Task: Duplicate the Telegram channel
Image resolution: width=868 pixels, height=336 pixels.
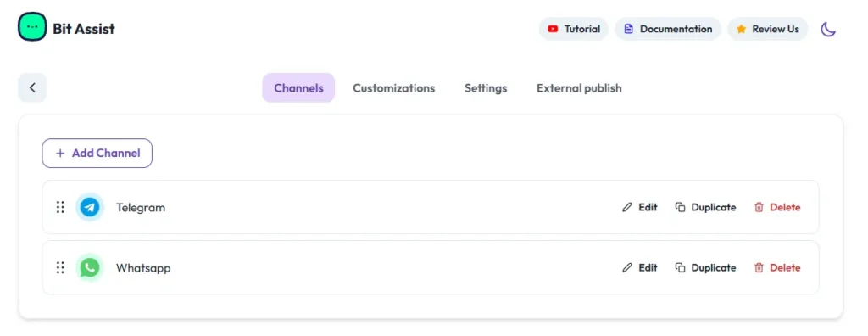Action: (x=705, y=207)
